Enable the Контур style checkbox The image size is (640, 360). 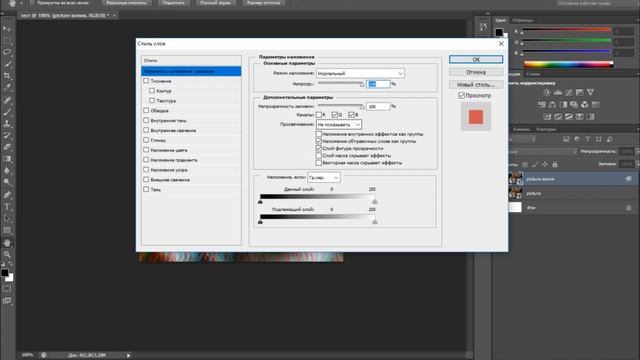(152, 91)
